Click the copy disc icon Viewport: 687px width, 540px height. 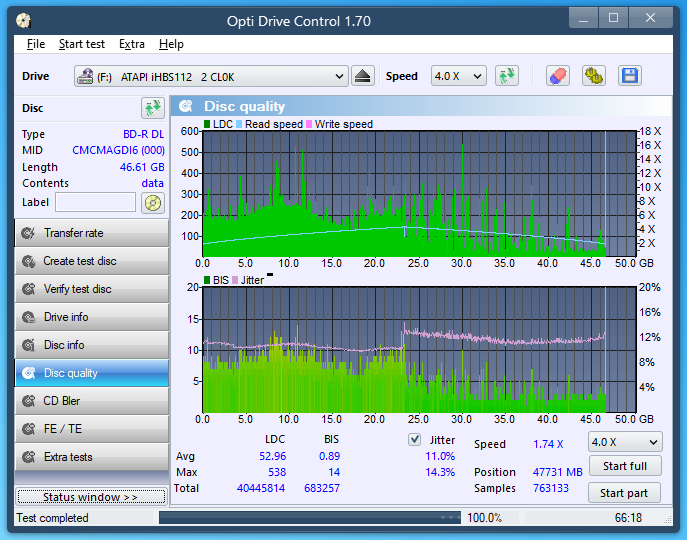[x=594, y=76]
